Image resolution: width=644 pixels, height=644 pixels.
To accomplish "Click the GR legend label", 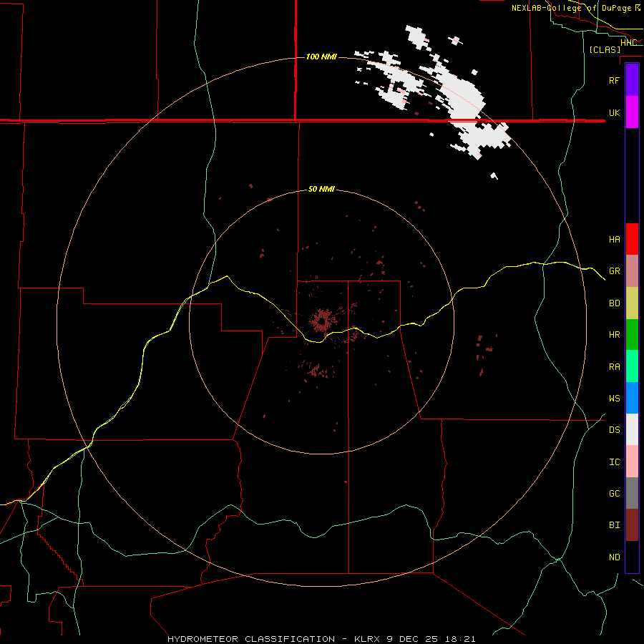I will 614,271.
